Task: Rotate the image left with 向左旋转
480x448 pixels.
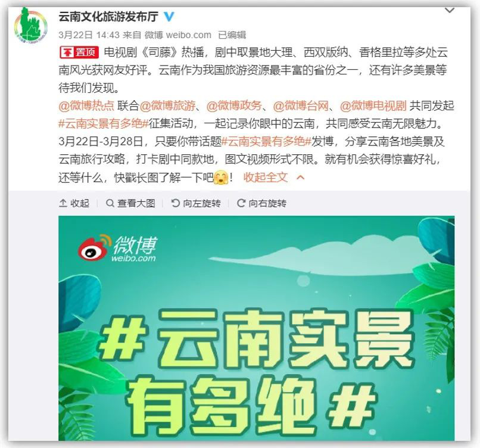Action: click(196, 203)
